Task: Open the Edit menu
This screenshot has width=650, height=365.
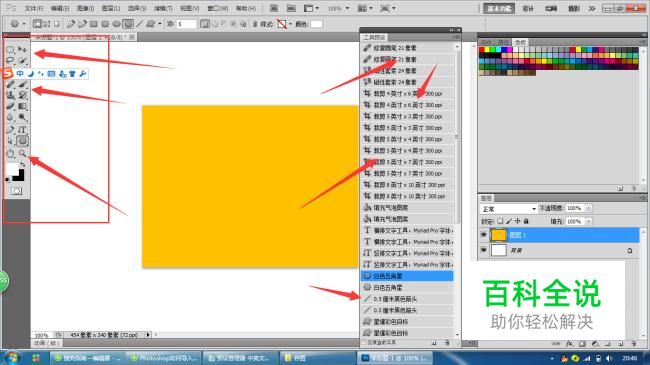Action: point(60,8)
